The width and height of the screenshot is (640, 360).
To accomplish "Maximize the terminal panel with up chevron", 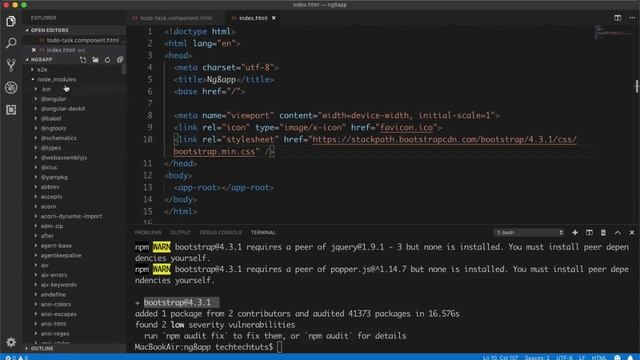I will click(618, 233).
